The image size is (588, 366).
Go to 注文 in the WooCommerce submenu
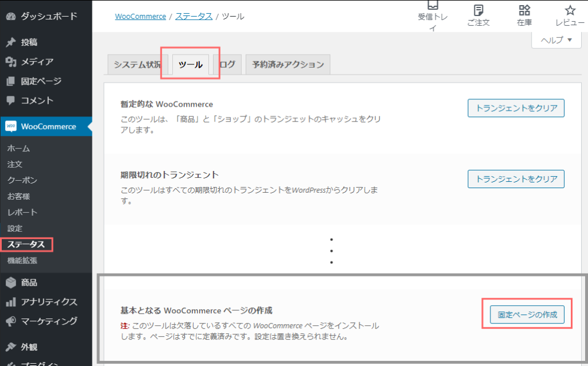[15, 165]
